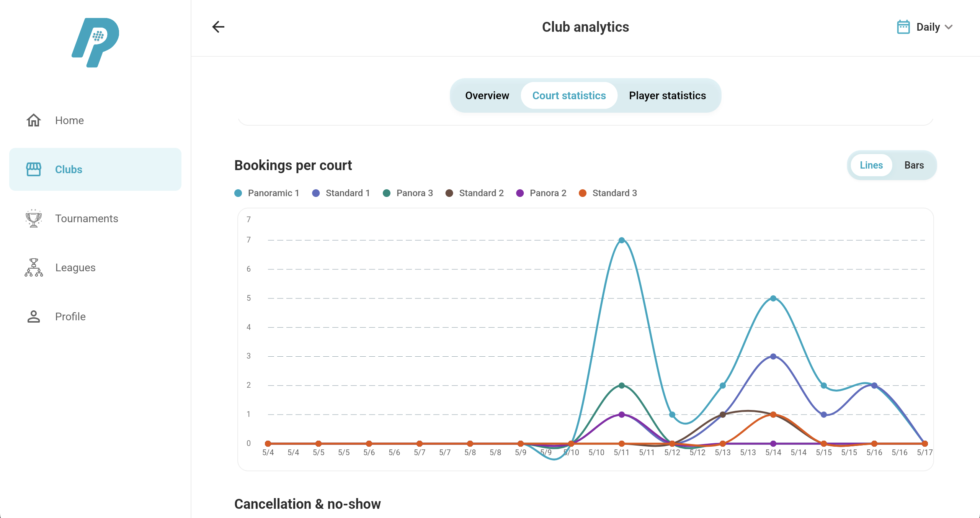Click the Leagues bracket icon

(34, 267)
